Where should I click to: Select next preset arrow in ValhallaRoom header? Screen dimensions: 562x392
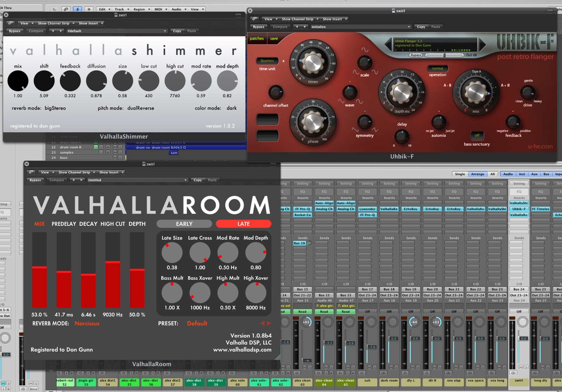click(x=81, y=180)
